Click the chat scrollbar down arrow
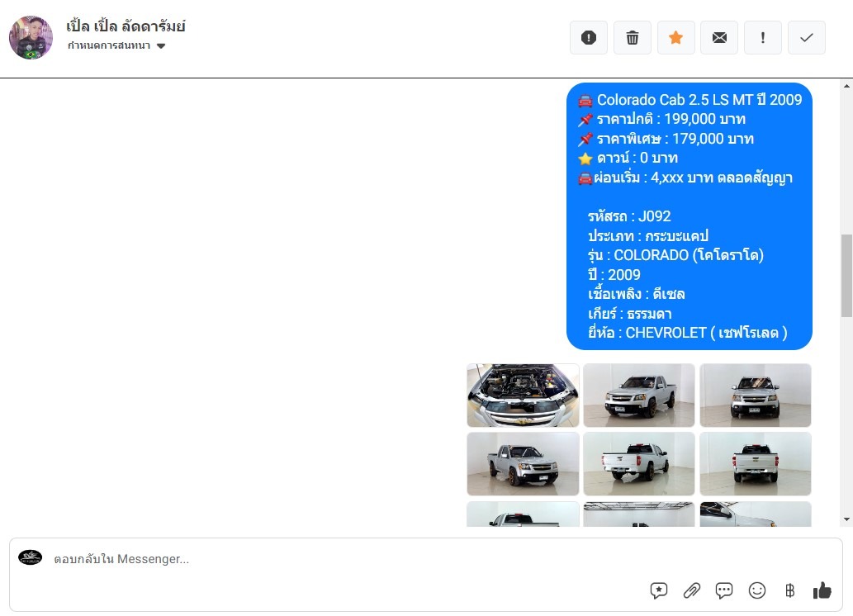This screenshot has width=853, height=616. 846,519
